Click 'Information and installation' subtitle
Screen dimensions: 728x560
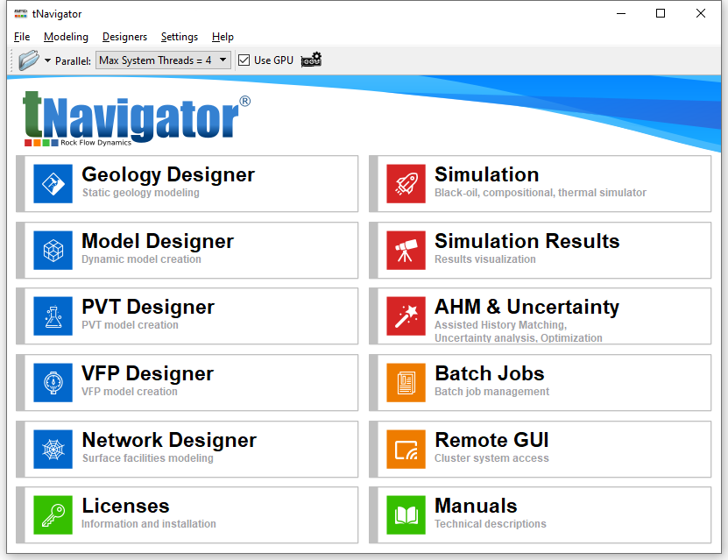tap(149, 524)
